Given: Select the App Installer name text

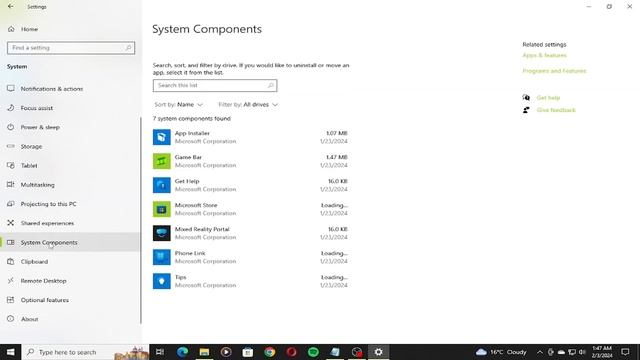Looking at the screenshot, I should (192, 133).
